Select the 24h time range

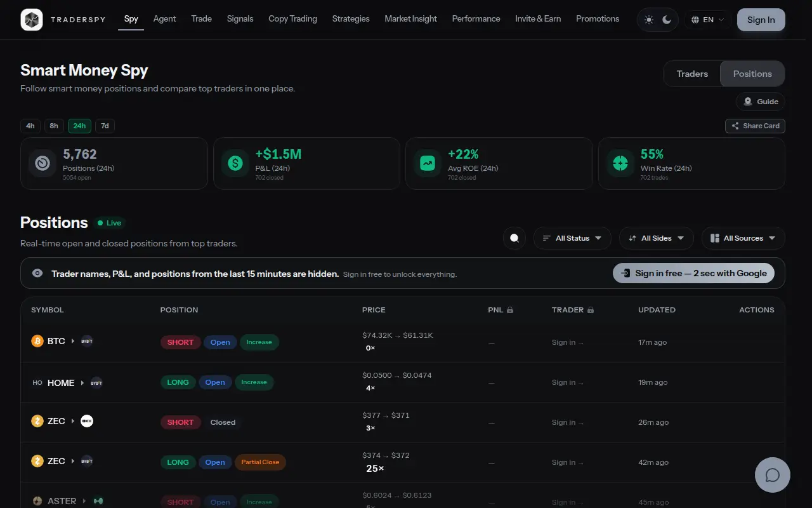click(x=79, y=126)
